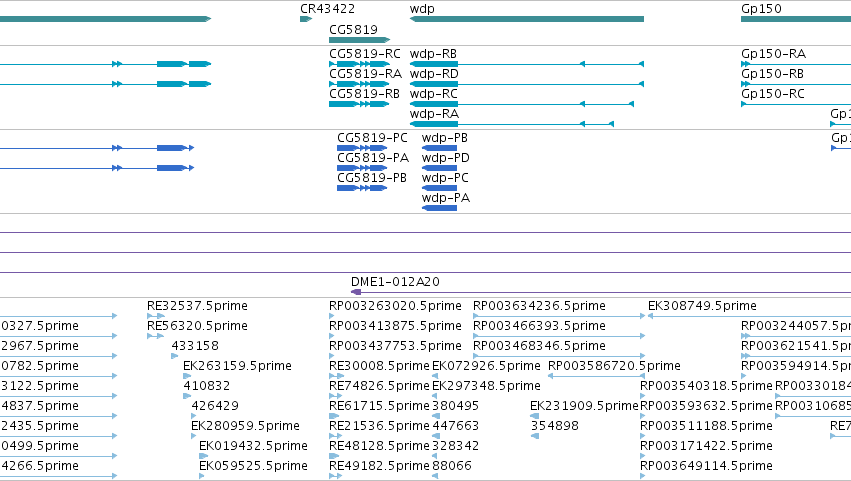Open RP003468346.5prime EST
Viewport: 851px width, 481px height.
[x=539, y=346]
